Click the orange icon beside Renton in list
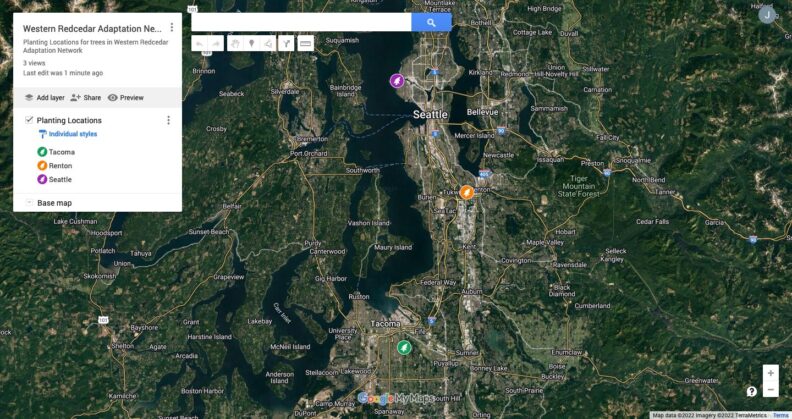Viewport: 792px width, 419px height. click(42, 166)
